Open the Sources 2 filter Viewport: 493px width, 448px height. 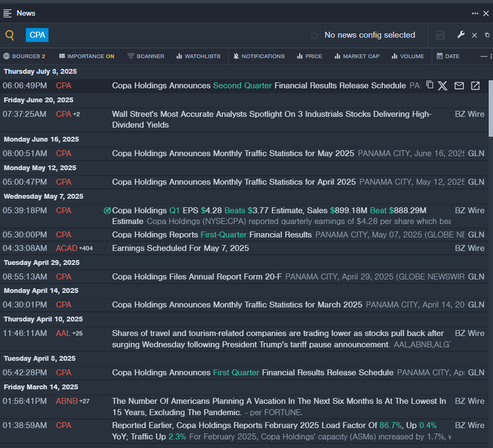[24, 57]
